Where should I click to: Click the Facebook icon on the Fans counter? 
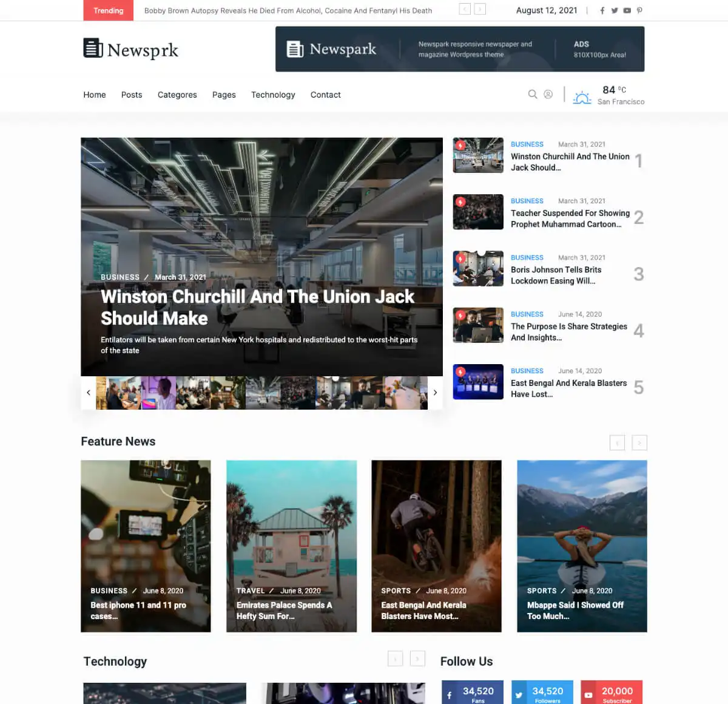(448, 694)
